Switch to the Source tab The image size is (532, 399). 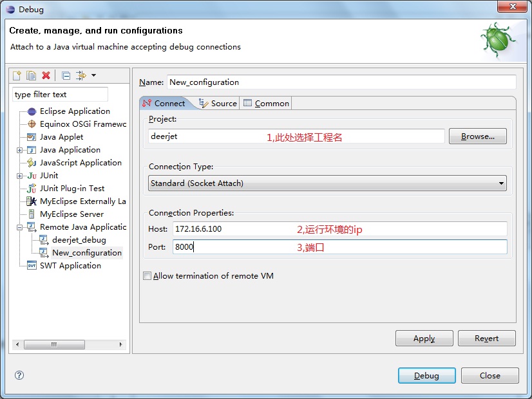(218, 104)
